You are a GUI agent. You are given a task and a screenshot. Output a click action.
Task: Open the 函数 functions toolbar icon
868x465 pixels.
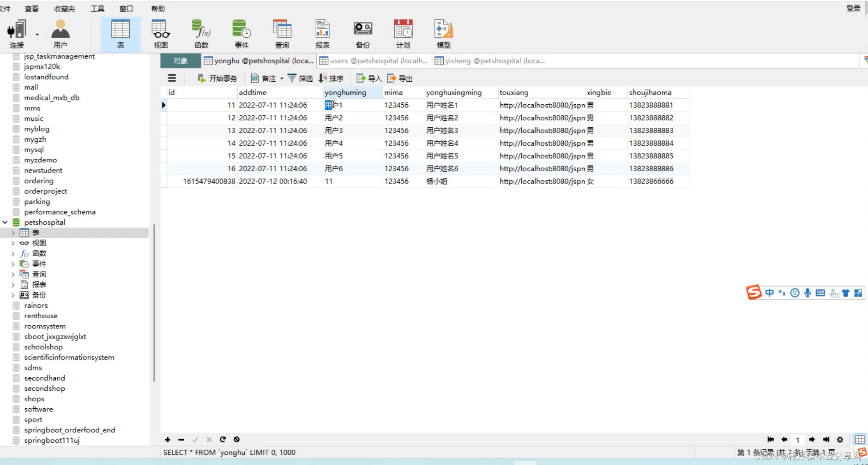pos(201,34)
